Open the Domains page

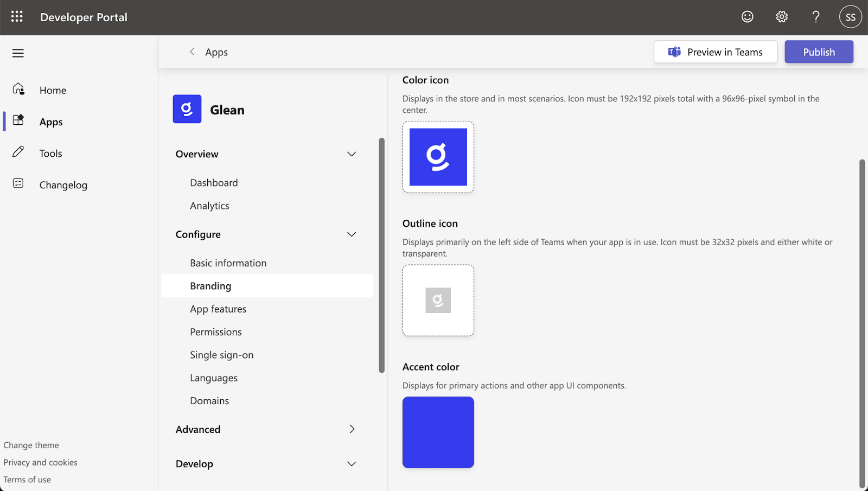coord(209,401)
